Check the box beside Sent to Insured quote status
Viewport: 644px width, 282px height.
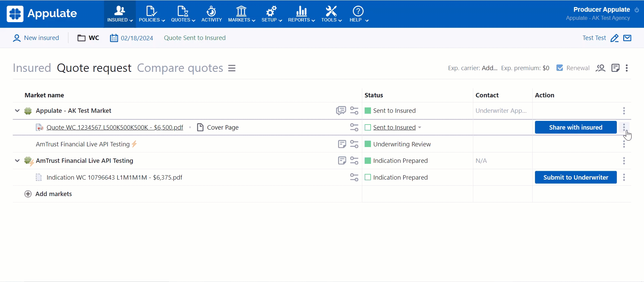pos(368,128)
